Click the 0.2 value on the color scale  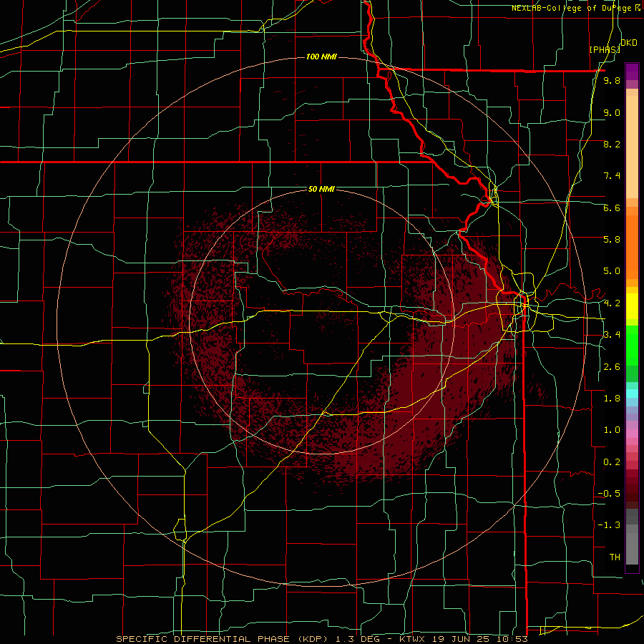[x=612, y=462]
